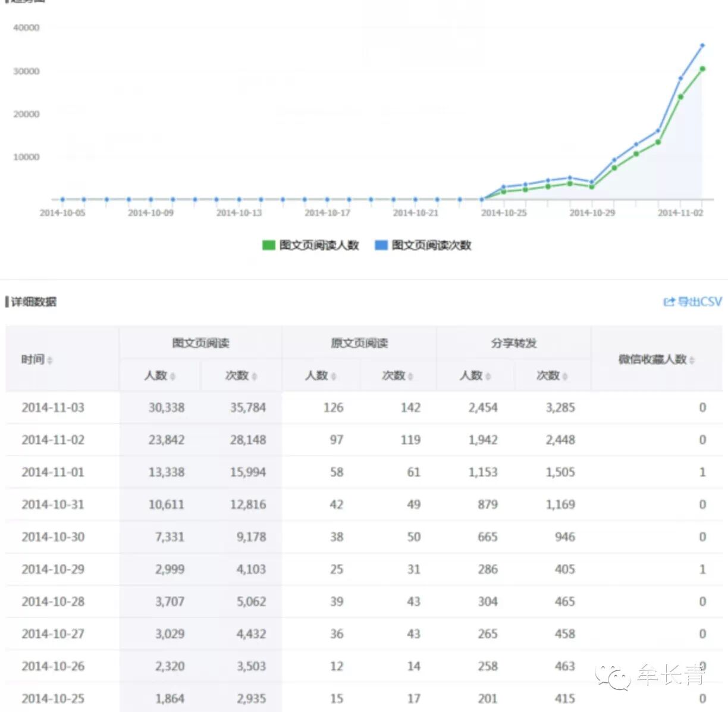Sort by 分享转发 人数 arrows

(x=488, y=376)
